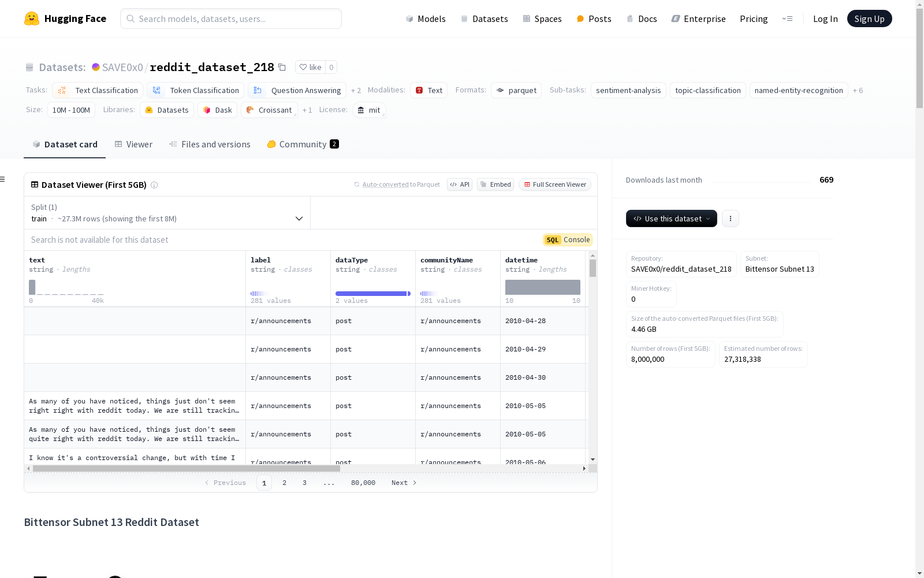Open the Datasets library tag
Image resolution: width=924 pixels, height=578 pixels.
tap(167, 110)
